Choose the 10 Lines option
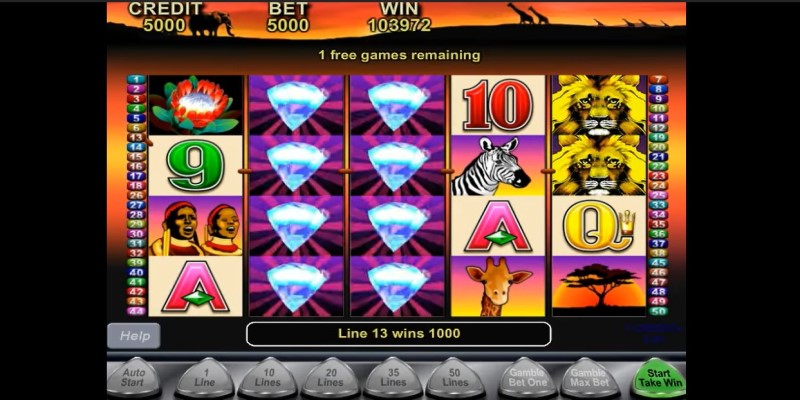Image resolution: width=800 pixels, height=400 pixels. coord(267,378)
